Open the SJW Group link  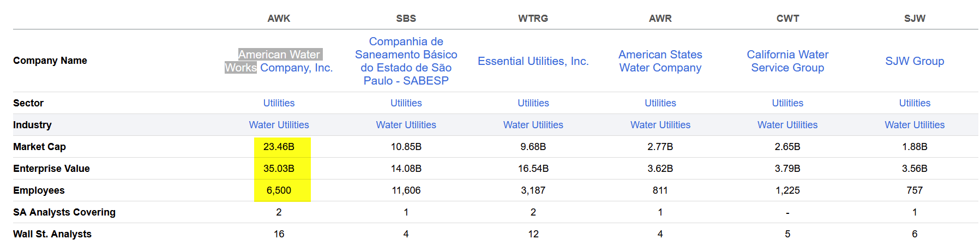click(x=914, y=61)
